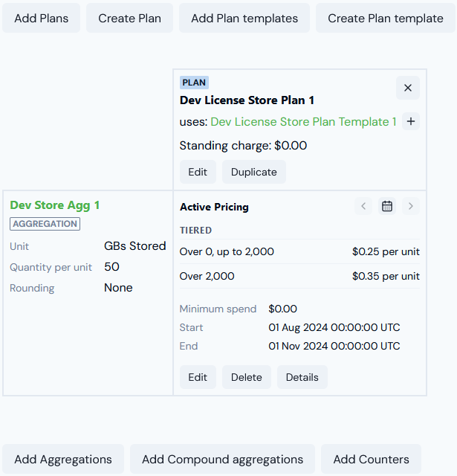Delete the active pricing
457x476 pixels.
pos(246,377)
